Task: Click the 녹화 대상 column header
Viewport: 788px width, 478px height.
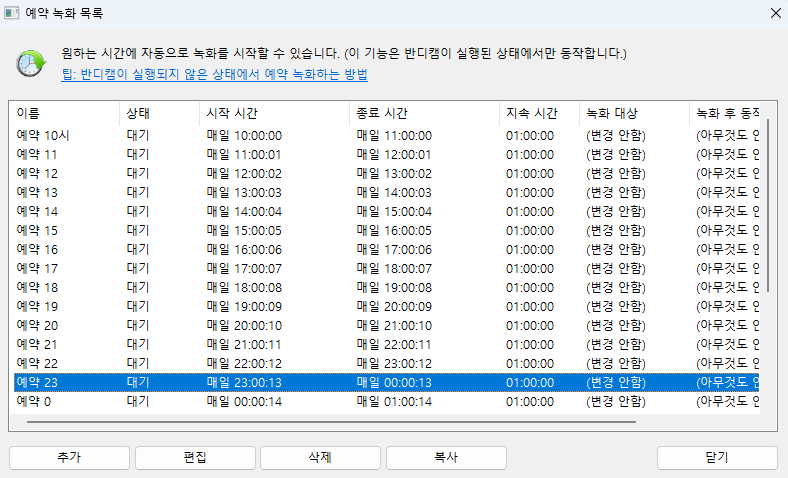Action: tap(632, 113)
